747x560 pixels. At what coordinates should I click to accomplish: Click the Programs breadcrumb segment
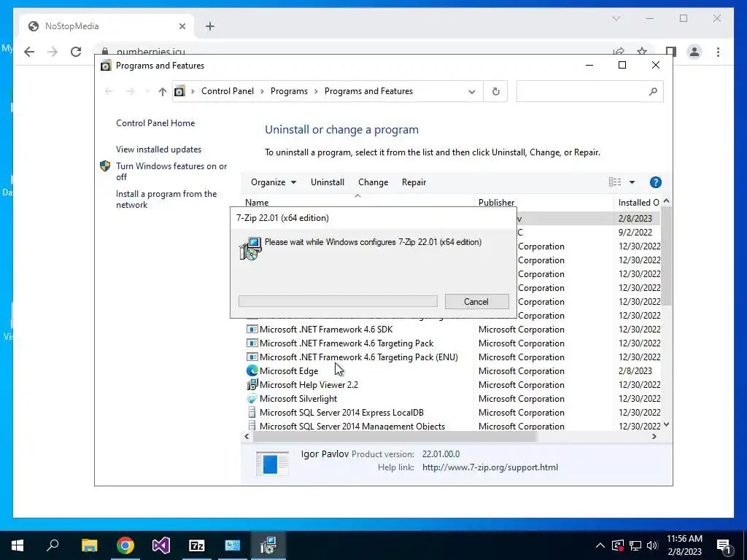[x=289, y=91]
